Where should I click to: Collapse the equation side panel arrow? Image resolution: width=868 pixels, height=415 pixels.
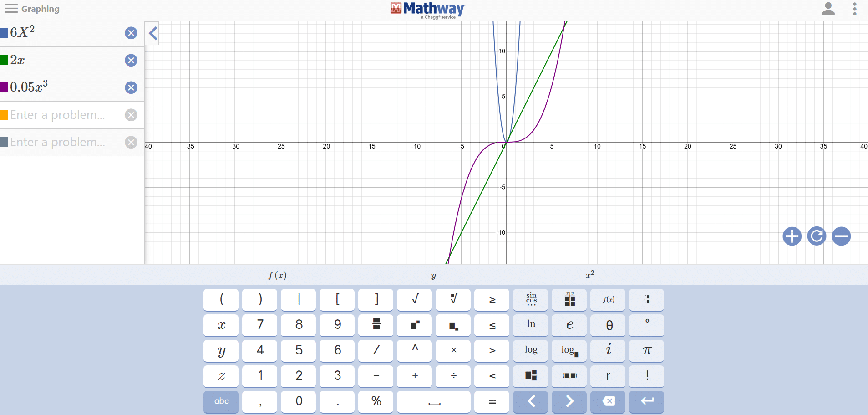[x=153, y=33]
